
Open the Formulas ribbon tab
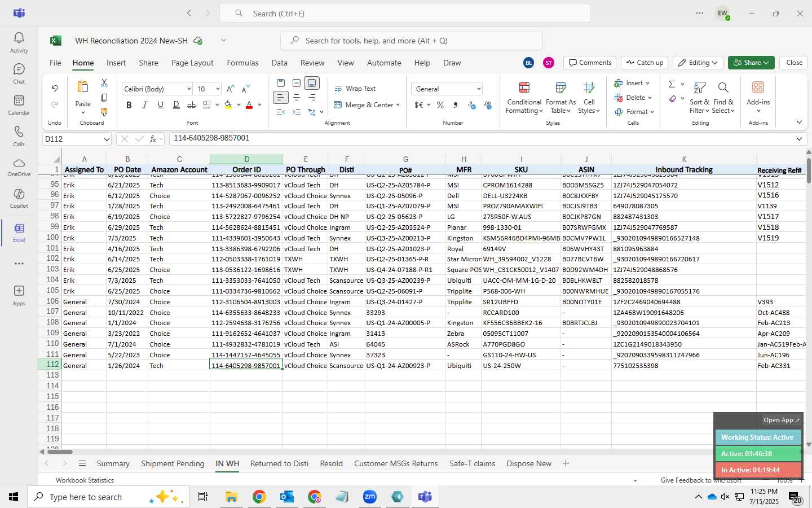pos(242,63)
